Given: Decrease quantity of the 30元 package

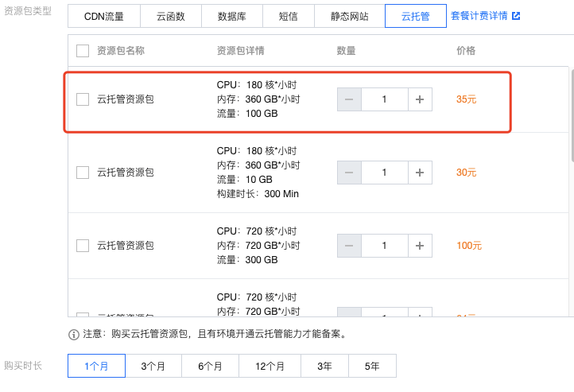Looking at the screenshot, I should point(349,173).
